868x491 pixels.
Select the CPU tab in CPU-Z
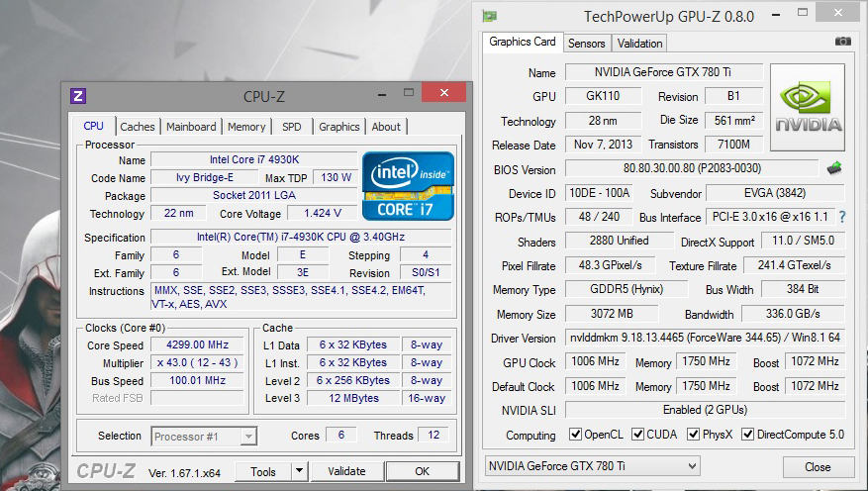click(x=94, y=126)
